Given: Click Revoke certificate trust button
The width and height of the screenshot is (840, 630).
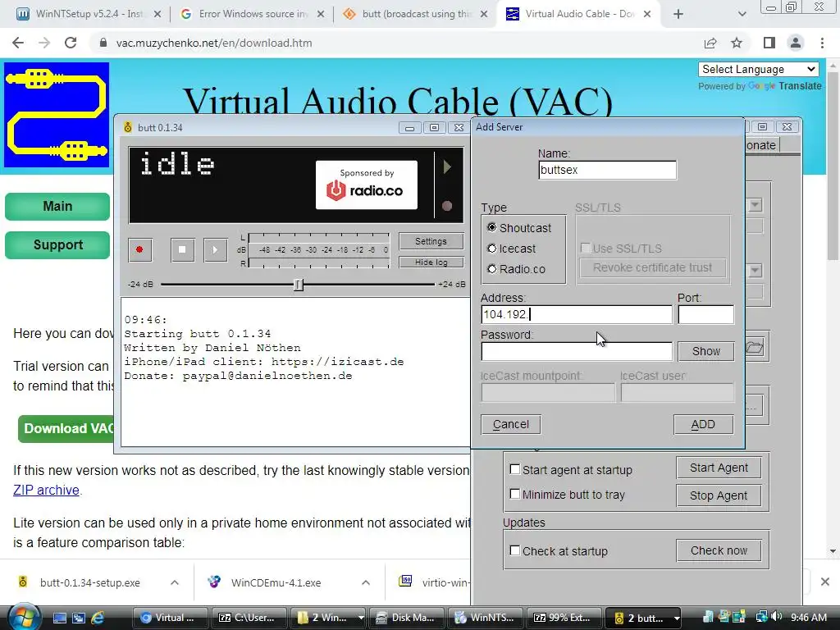Looking at the screenshot, I should pos(652,267).
